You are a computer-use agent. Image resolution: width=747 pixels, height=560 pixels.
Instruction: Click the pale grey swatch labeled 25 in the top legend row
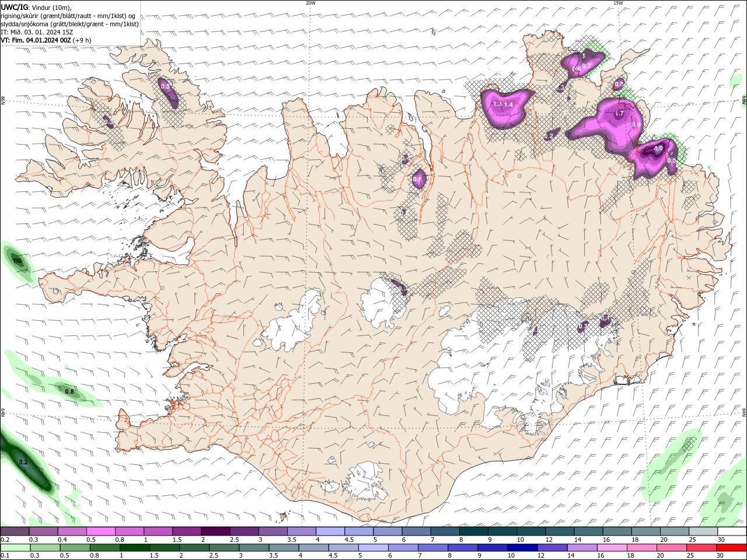point(703,531)
